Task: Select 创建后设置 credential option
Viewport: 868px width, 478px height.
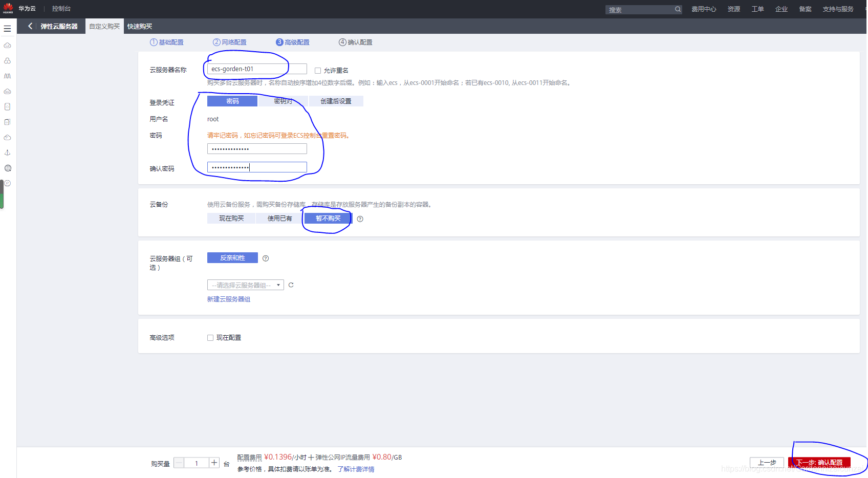Action: (336, 101)
